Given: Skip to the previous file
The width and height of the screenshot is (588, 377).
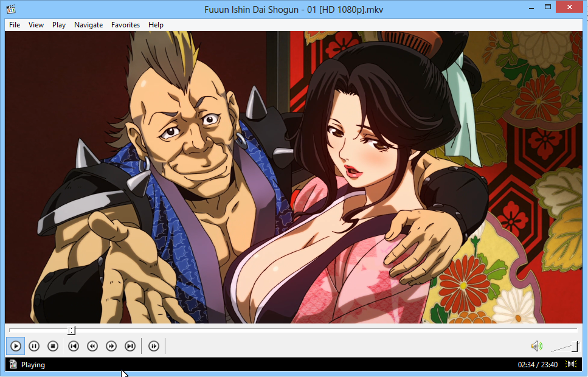Looking at the screenshot, I should [74, 346].
